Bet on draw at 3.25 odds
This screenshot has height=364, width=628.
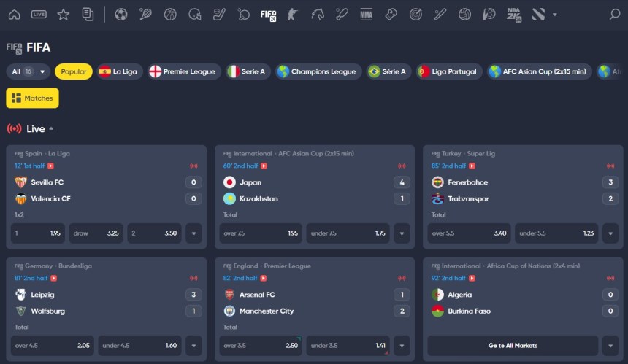click(x=96, y=233)
